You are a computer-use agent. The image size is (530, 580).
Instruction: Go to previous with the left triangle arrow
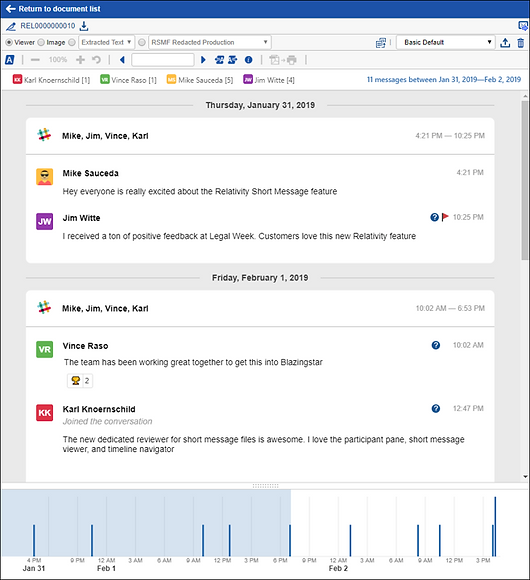(x=122, y=60)
